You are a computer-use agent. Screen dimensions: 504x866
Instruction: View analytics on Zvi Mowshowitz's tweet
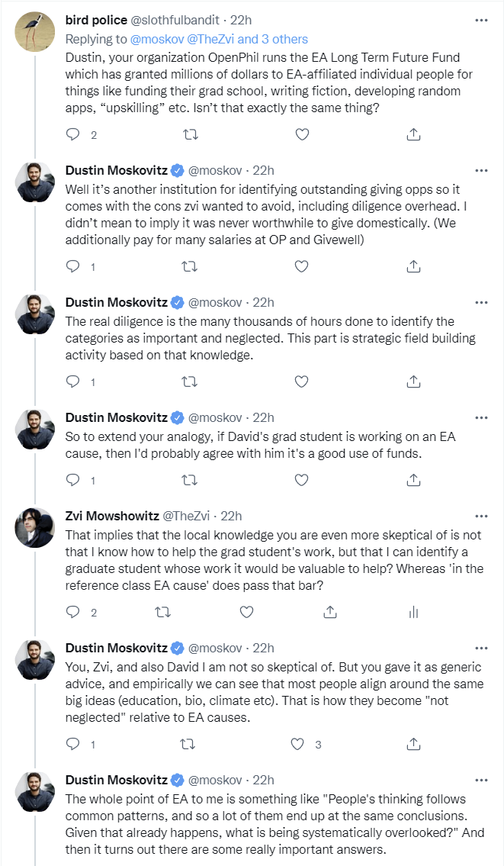click(413, 612)
